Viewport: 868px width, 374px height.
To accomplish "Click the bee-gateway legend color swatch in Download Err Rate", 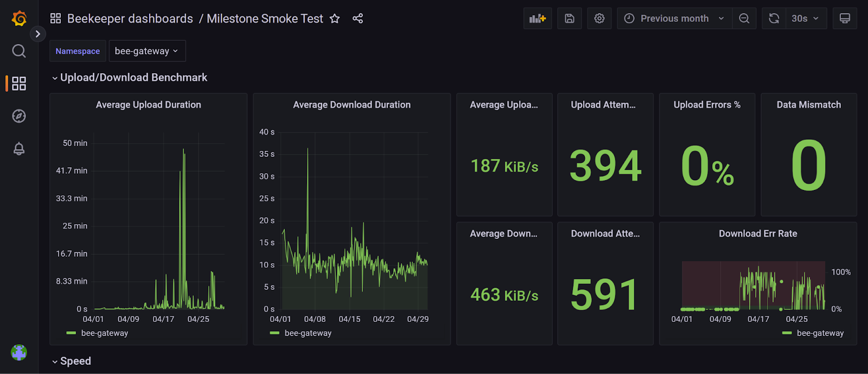I will point(787,333).
